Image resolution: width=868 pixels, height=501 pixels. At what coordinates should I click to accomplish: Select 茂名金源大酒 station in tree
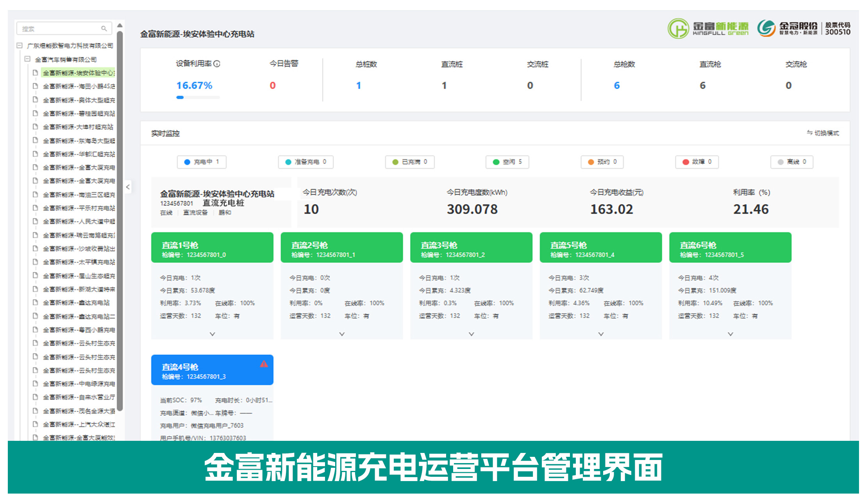pyautogui.click(x=79, y=411)
